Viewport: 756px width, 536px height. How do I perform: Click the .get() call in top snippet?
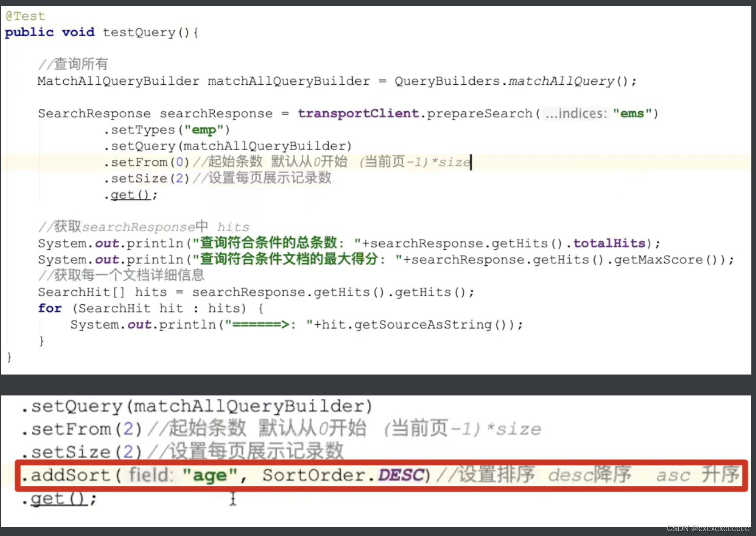pos(131,195)
